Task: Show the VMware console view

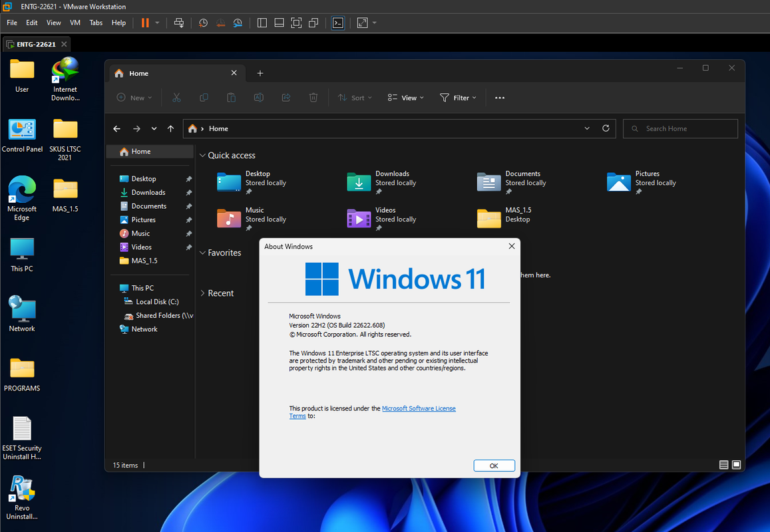Action: (338, 23)
